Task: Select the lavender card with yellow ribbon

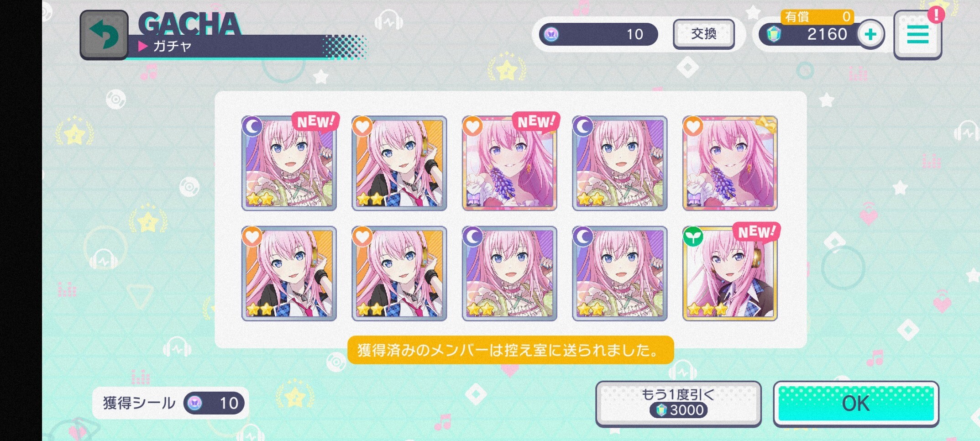Action: (730, 163)
